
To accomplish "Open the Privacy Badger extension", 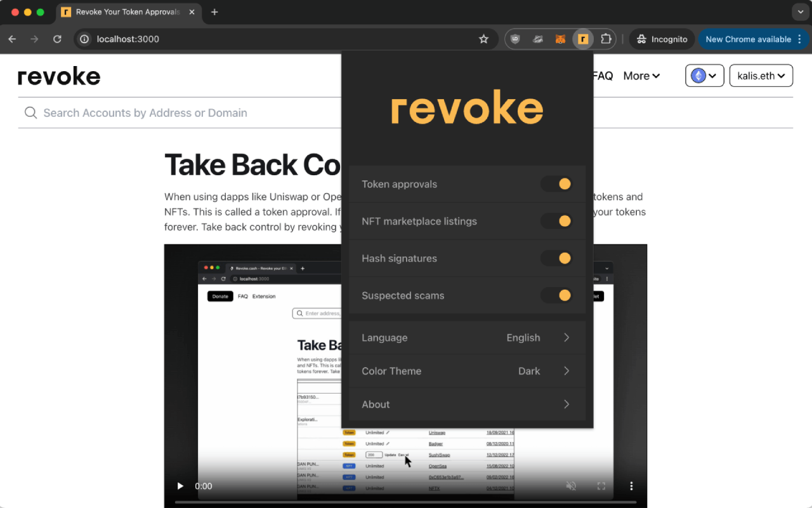I will [538, 39].
